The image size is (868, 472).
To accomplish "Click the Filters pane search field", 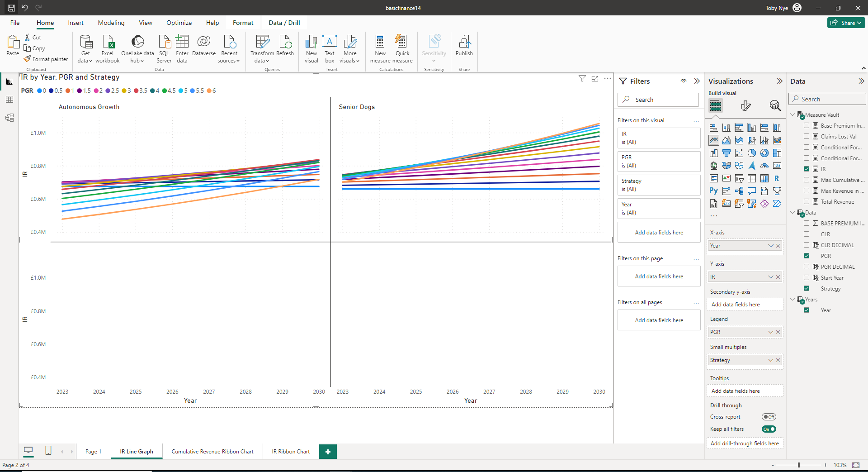I will coord(658,100).
